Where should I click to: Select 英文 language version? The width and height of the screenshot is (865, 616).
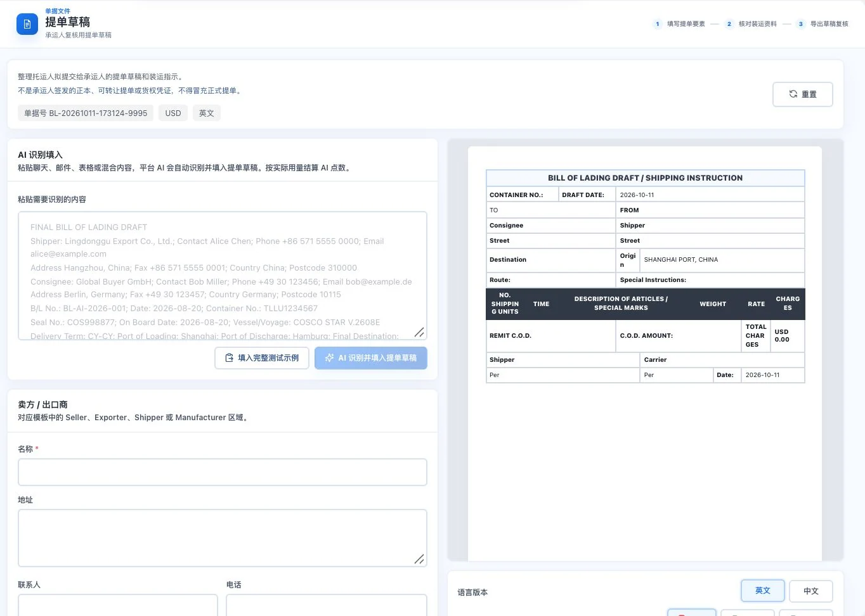(763, 591)
